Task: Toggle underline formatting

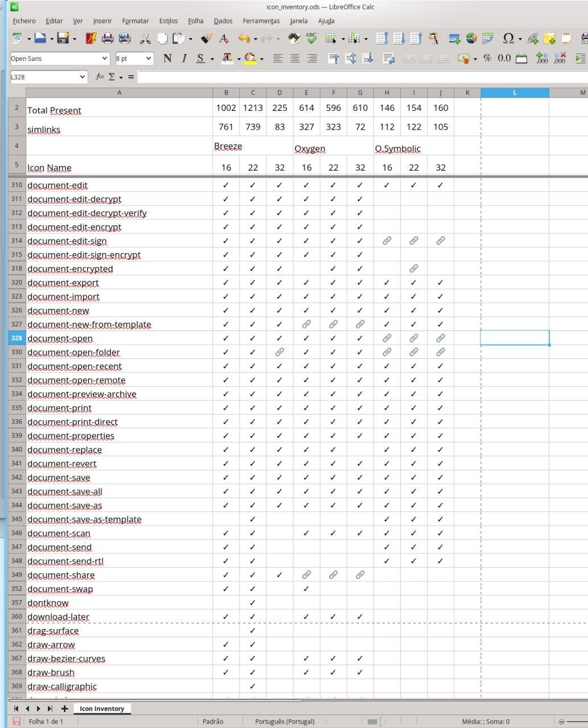Action: (x=200, y=58)
